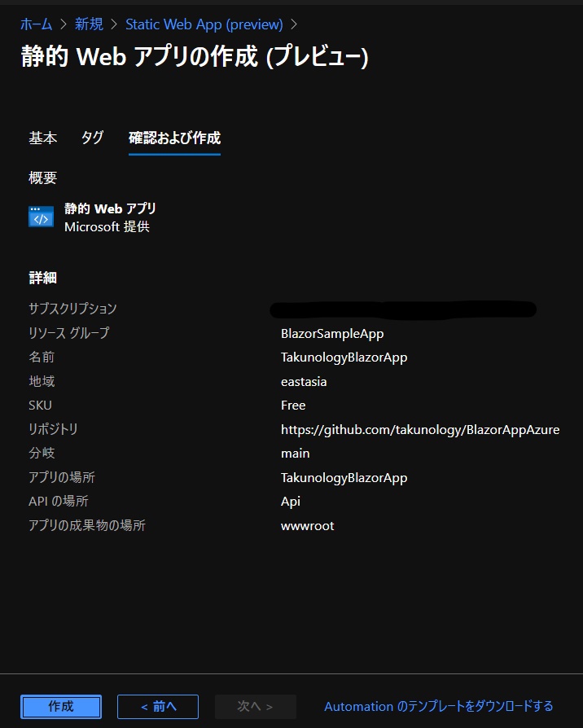Select the 確認および作成 tab
The height and width of the screenshot is (728, 583).
(174, 138)
